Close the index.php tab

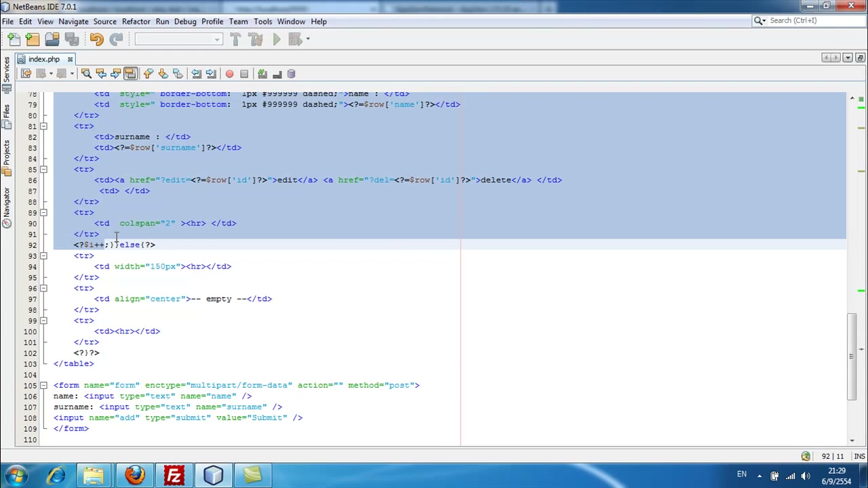tap(69, 59)
